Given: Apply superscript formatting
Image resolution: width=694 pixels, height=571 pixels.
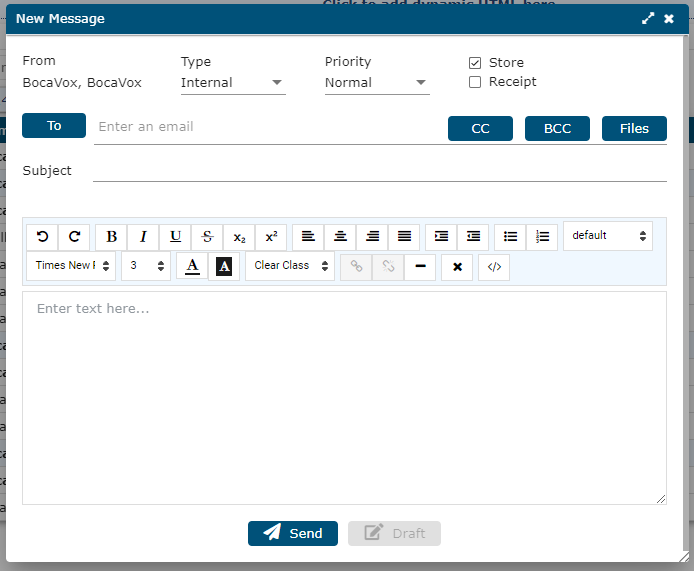Looking at the screenshot, I should point(271,236).
